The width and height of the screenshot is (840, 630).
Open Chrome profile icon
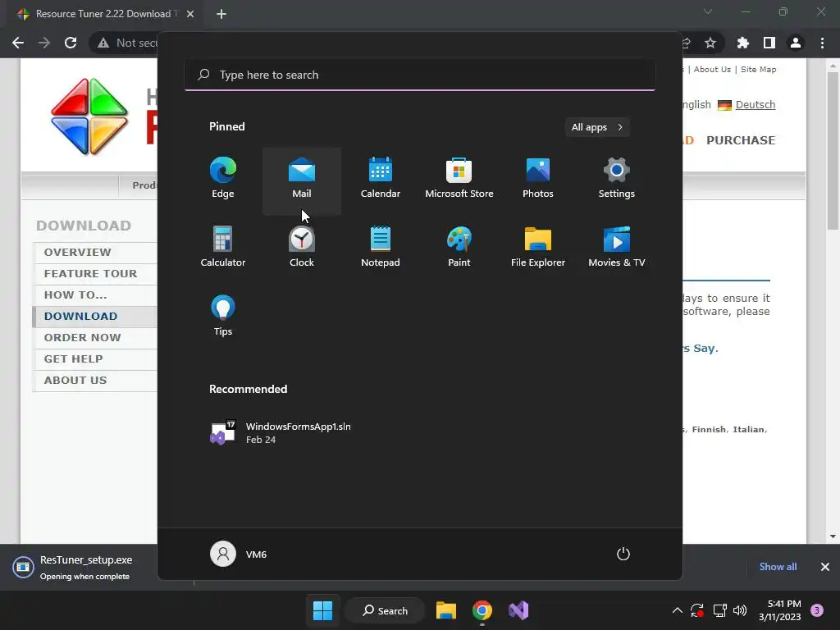pyautogui.click(x=796, y=43)
